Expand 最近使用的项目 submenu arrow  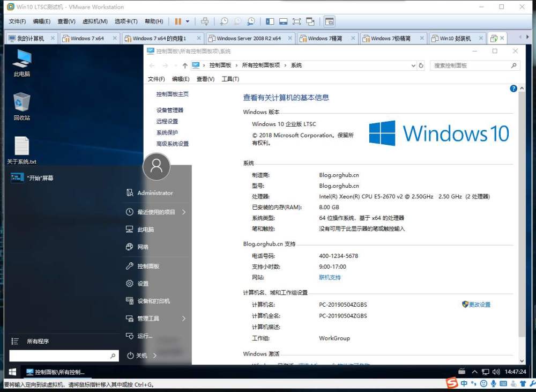click(x=184, y=212)
